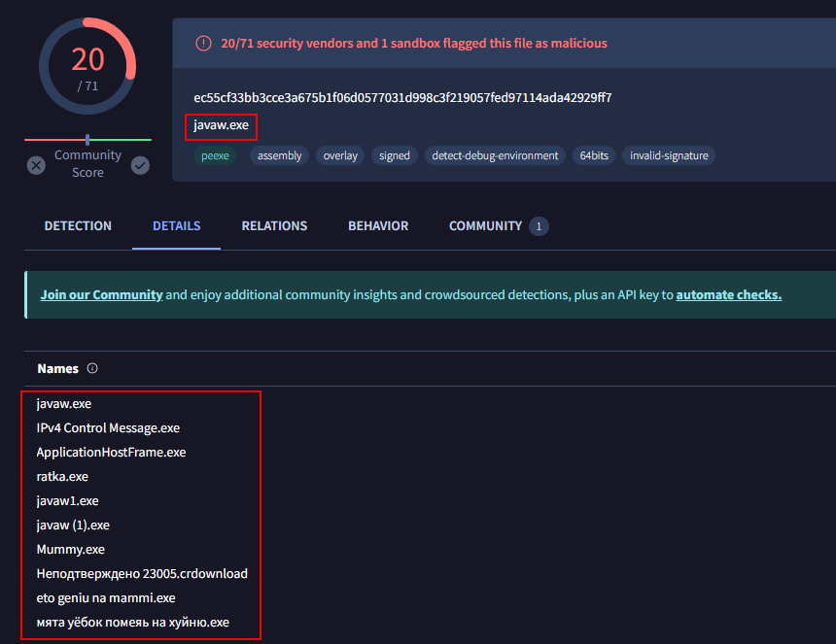Select eto geniu na mammi.exe name
836x644 pixels.
tap(106, 598)
